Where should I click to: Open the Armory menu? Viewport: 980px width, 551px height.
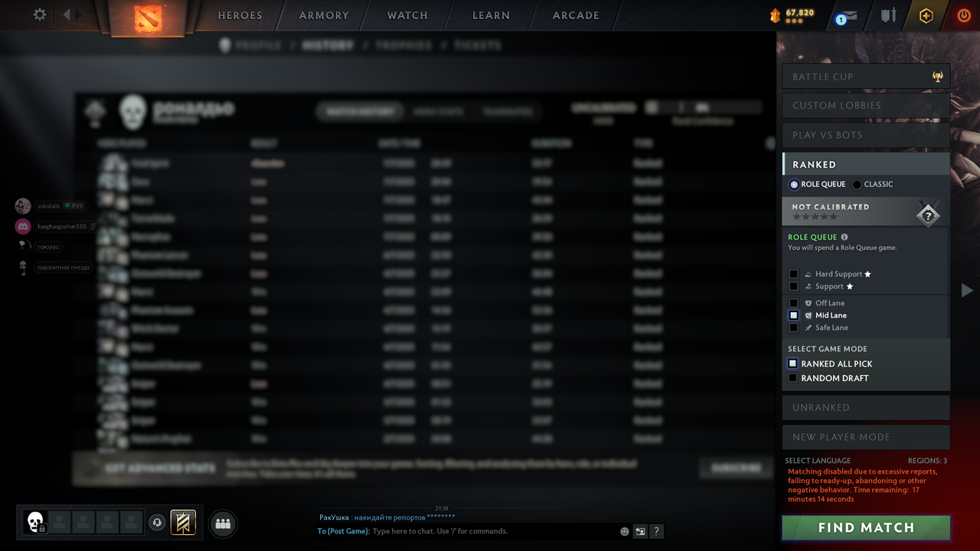(x=324, y=15)
